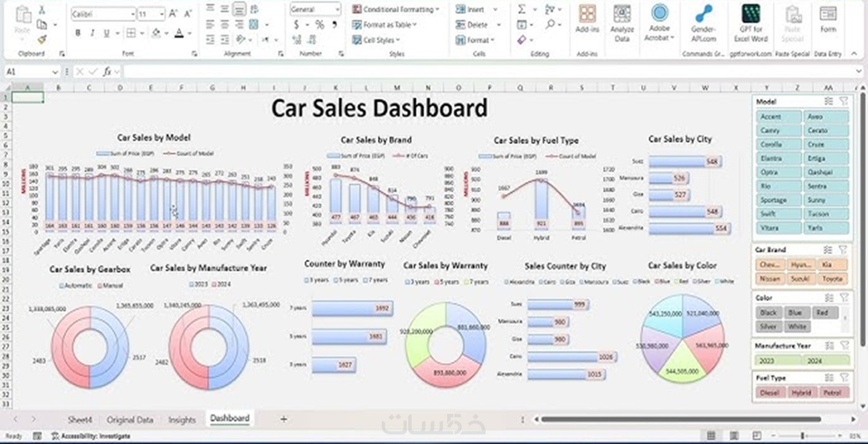Select Toyota in Car Brand slicer
This screenshot has width=868, height=444.
(x=832, y=279)
